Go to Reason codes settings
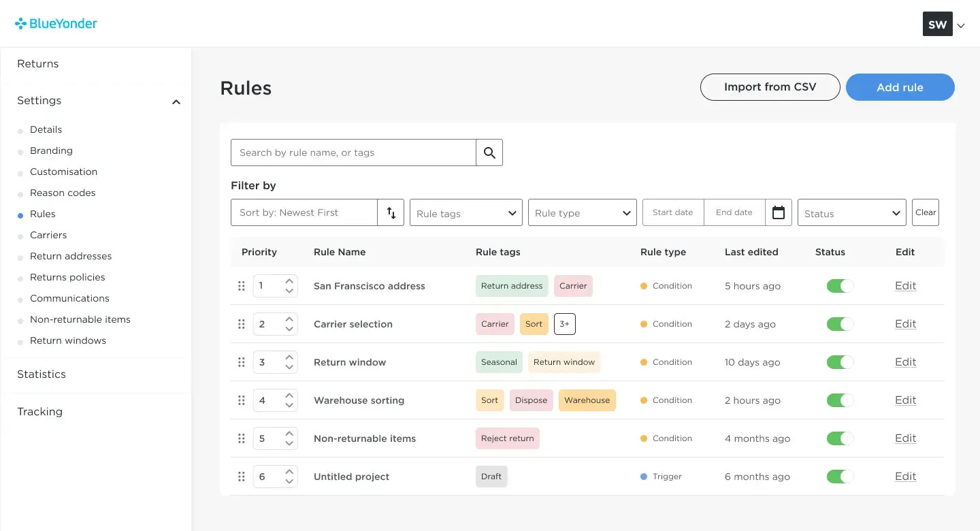The width and height of the screenshot is (980, 531). pos(63,193)
